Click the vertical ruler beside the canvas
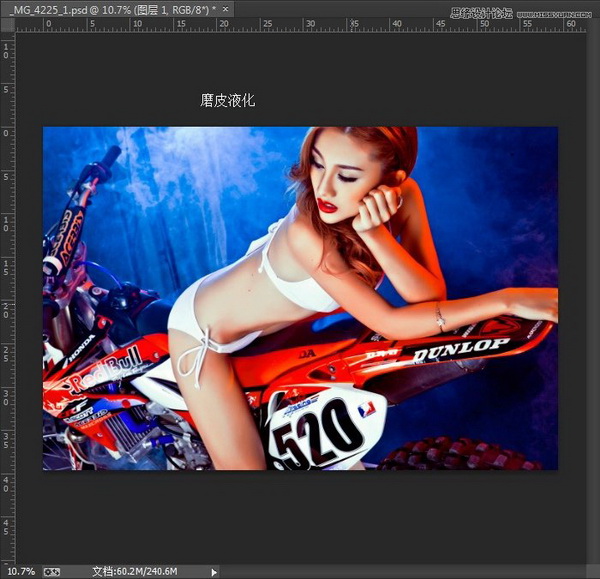This screenshot has width=600, height=579. (7, 298)
